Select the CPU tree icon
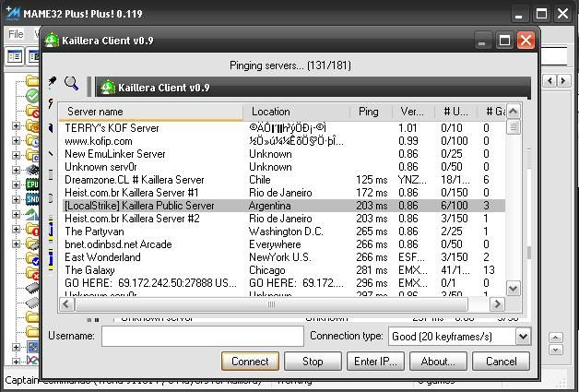This screenshot has height=392, width=579. click(x=32, y=184)
